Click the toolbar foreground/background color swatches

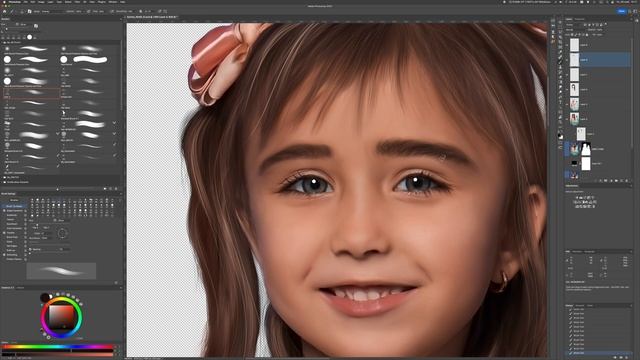point(560,136)
